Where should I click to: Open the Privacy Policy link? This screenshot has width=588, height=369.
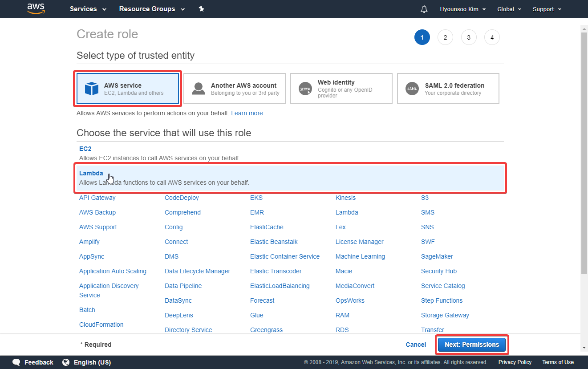point(515,362)
